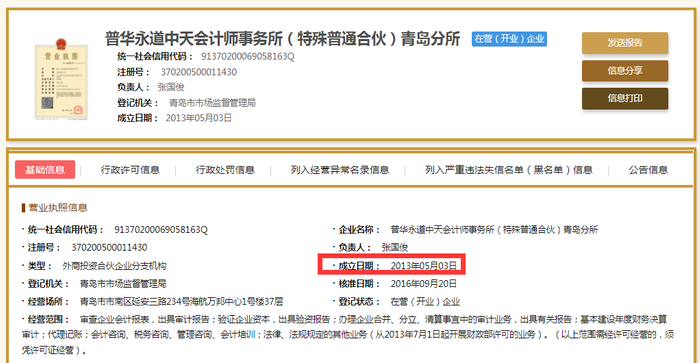Image resolution: width=700 pixels, height=363 pixels.
Task: Click 负责人 value 张国俊 in license info
Action: tap(395, 247)
